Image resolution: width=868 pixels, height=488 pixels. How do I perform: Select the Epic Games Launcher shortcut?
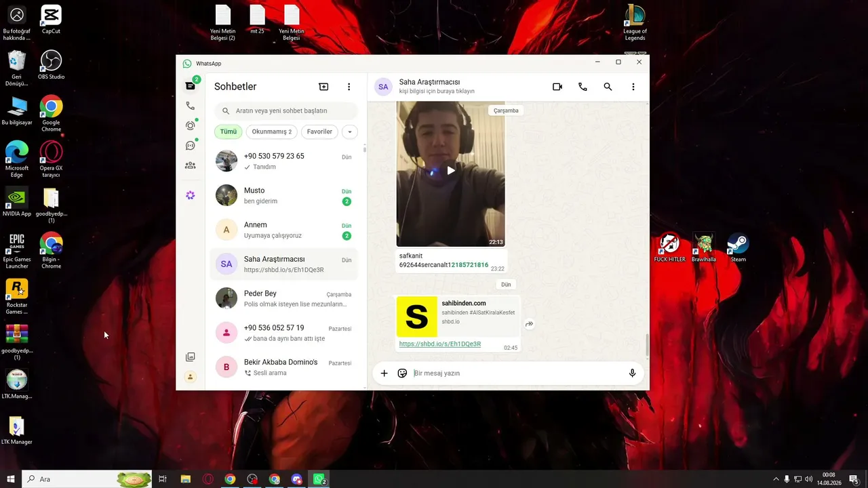(x=17, y=251)
